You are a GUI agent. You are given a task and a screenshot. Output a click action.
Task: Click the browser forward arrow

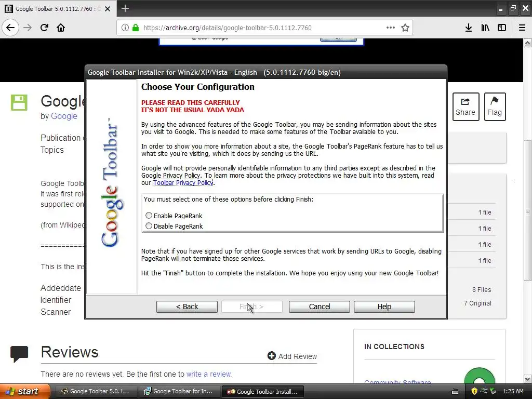(28, 28)
